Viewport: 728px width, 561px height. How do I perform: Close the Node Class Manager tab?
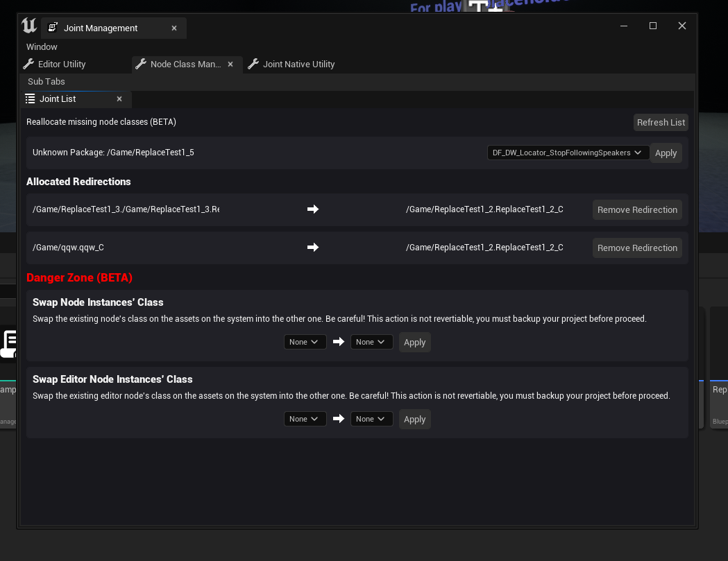point(230,64)
